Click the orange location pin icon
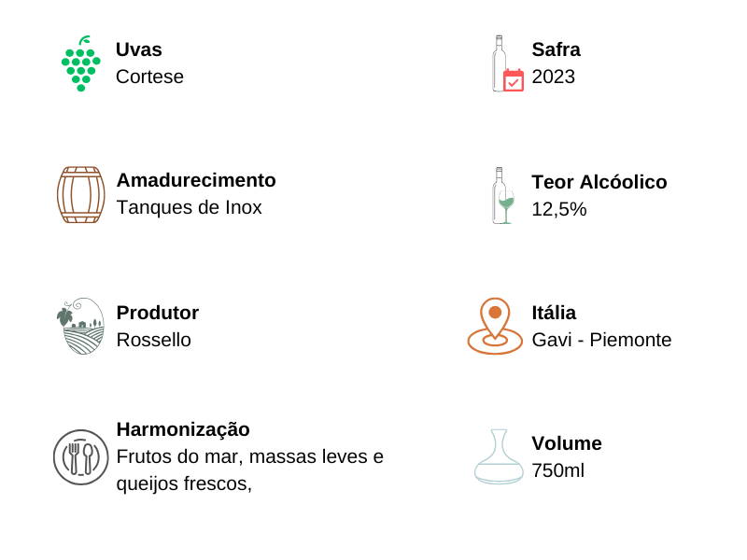Image resolution: width=747 pixels, height=560 pixels. point(495,326)
